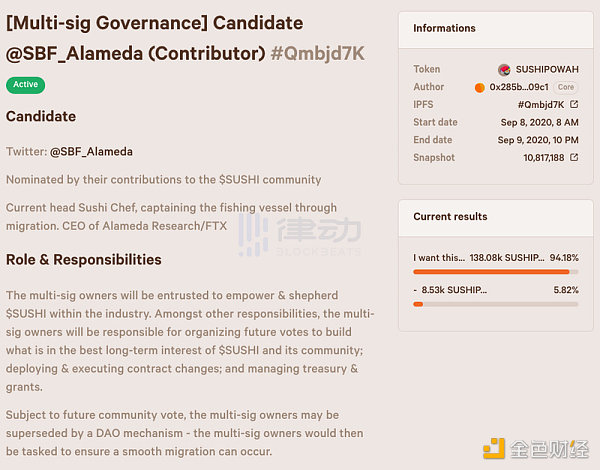
Task: Click the SUSHIPOWAH token icon
Action: (x=504, y=70)
